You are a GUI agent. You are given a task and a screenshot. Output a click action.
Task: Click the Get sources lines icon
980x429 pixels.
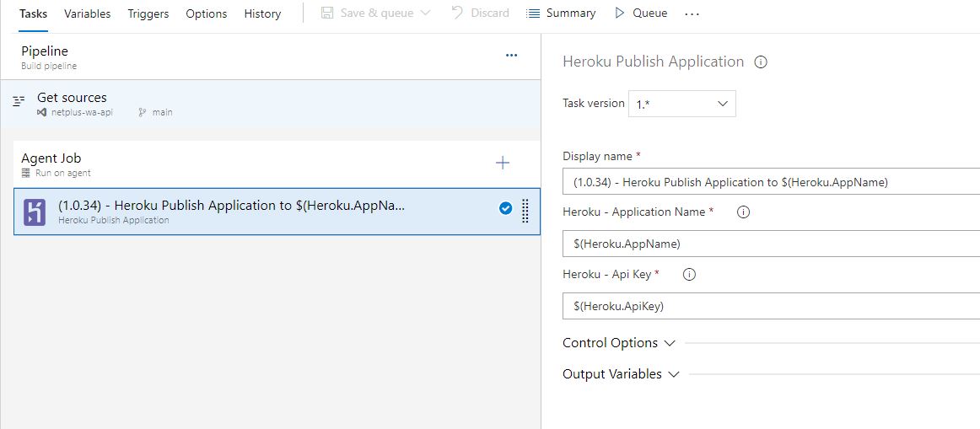(20, 99)
